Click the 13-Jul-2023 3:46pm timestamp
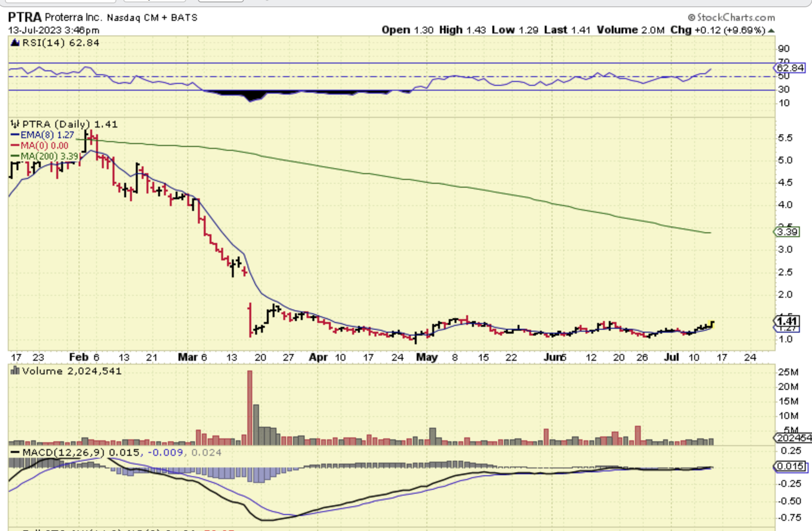The image size is (812, 531). pos(53,30)
